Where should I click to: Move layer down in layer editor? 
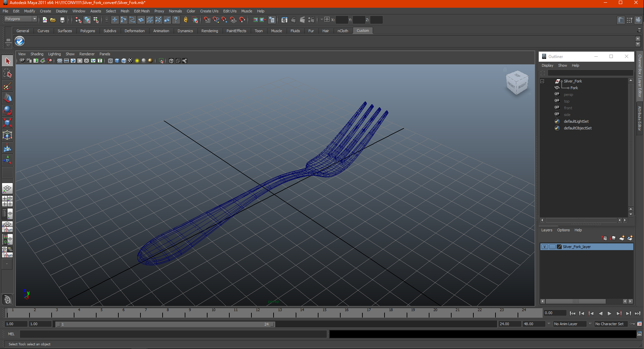click(613, 238)
